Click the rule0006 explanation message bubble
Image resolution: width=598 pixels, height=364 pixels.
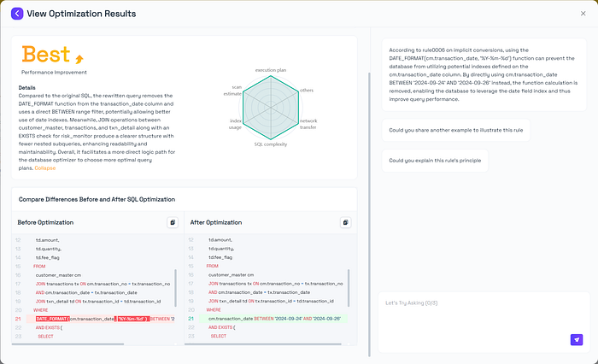tap(484, 75)
